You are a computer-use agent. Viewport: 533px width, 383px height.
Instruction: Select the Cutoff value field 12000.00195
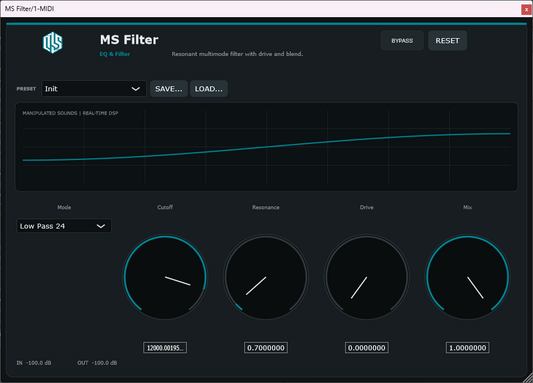[x=165, y=348]
